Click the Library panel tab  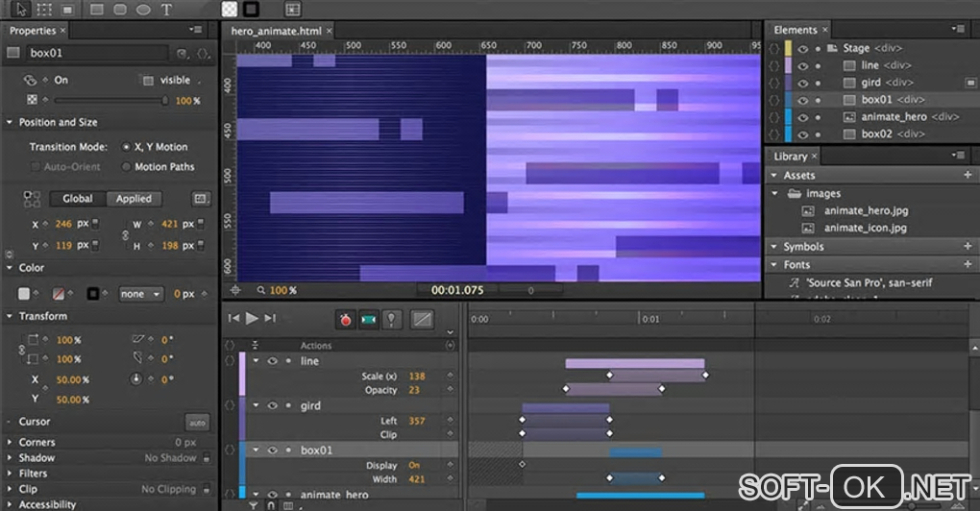point(790,156)
